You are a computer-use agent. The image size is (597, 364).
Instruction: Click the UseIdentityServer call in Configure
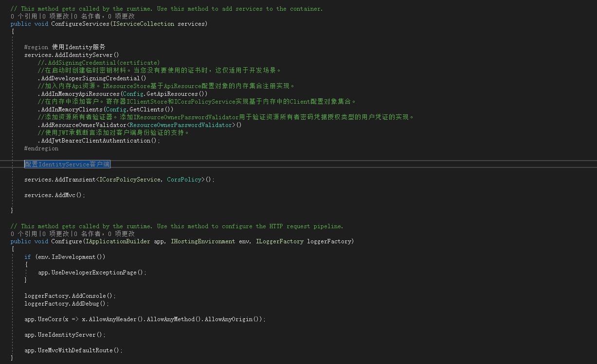(x=66, y=334)
